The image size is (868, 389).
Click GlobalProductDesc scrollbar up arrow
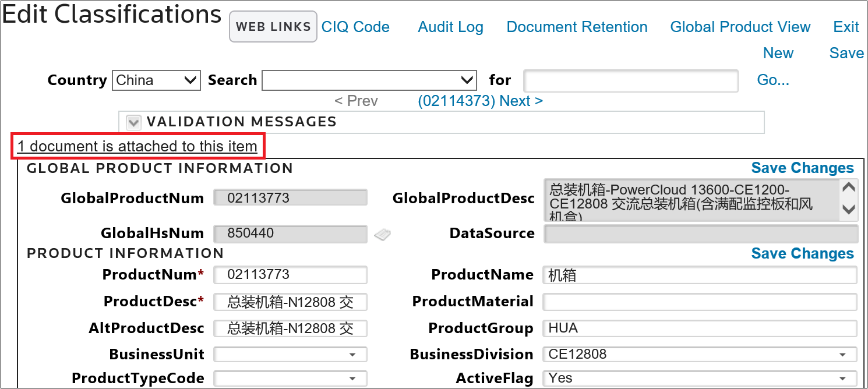coord(849,188)
